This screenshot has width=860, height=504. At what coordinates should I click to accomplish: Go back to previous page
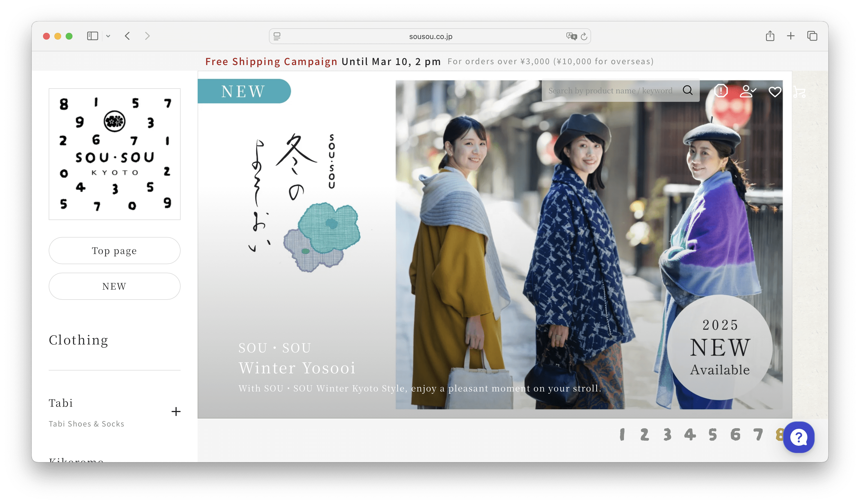tap(127, 36)
